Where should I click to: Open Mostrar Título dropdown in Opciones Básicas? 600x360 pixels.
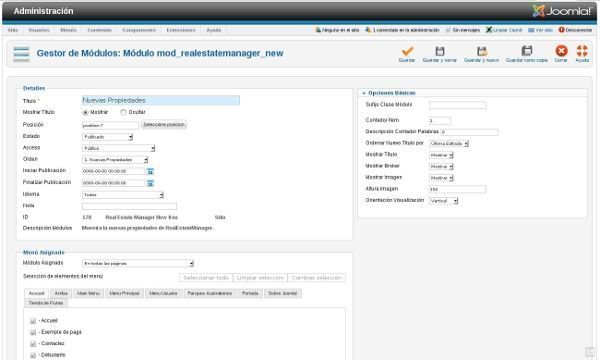point(442,155)
